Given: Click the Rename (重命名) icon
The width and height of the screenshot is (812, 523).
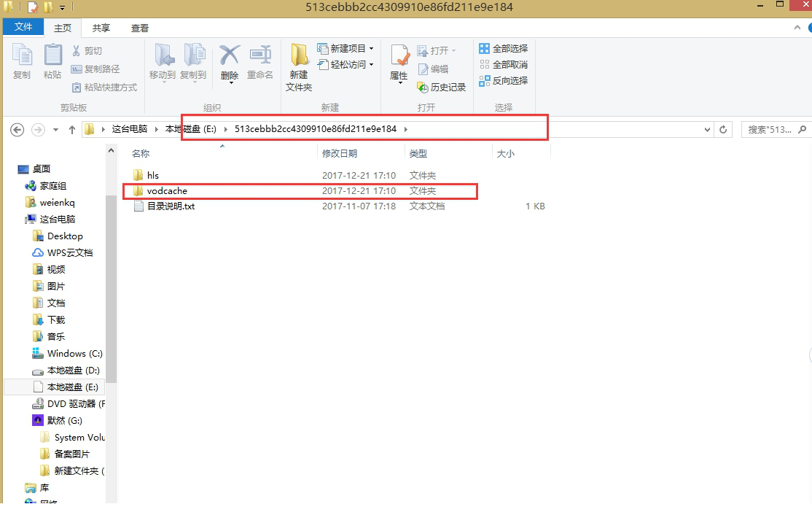Looking at the screenshot, I should pos(260,57).
